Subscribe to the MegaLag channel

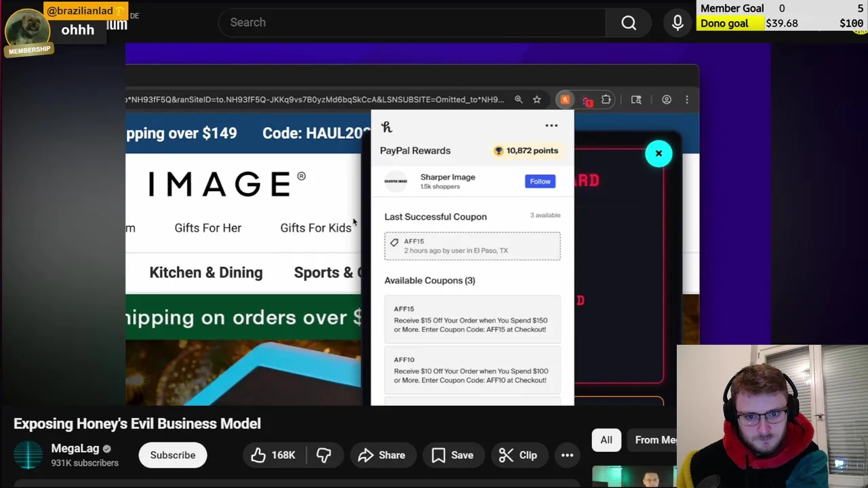click(x=173, y=455)
